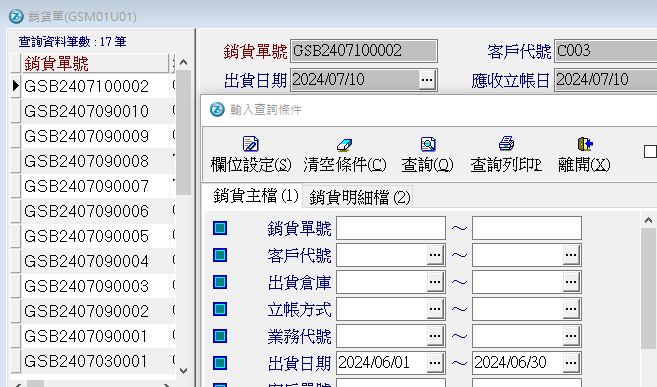657x387 pixels.
Task: Click the header 銷貨單號 field GSB2407100002
Action: pos(364,51)
